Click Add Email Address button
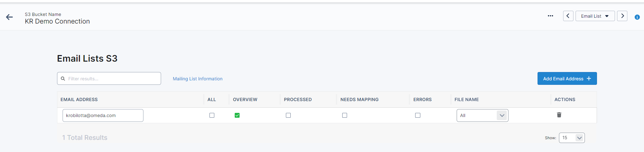644x152 pixels. coord(567,79)
